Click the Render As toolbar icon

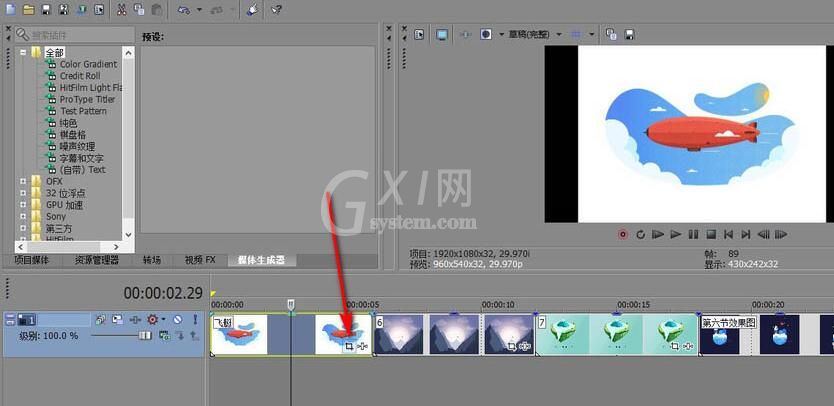point(81,9)
